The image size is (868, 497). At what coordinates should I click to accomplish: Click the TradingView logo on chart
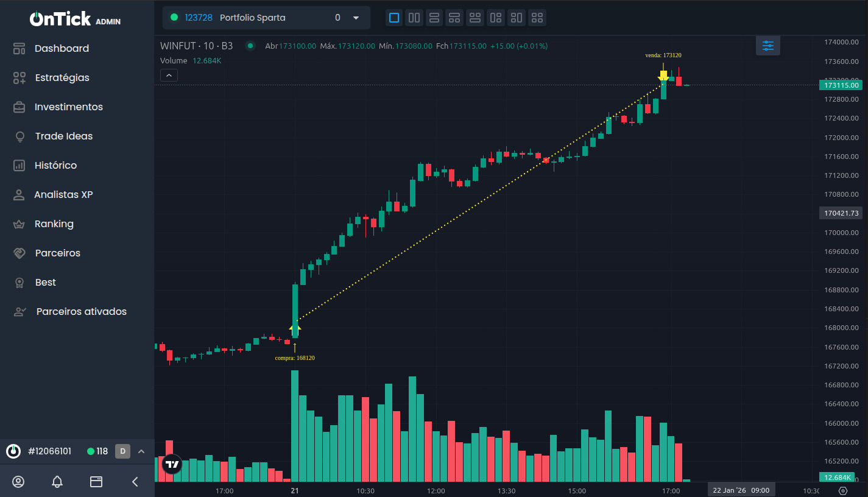click(172, 464)
